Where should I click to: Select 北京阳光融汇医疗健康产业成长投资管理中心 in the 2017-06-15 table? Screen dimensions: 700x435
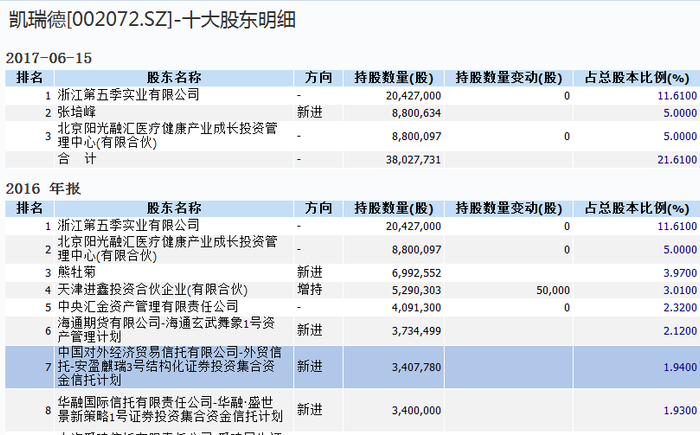[x=167, y=136]
